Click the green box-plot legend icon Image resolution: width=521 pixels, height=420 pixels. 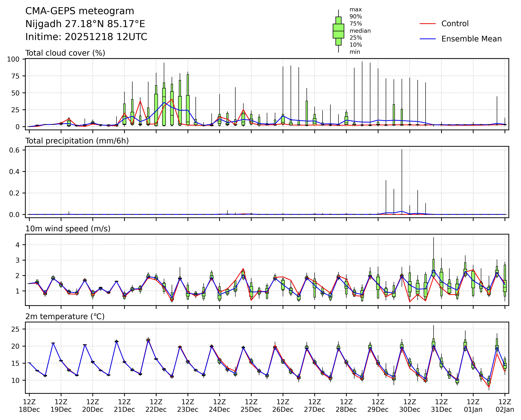click(338, 31)
